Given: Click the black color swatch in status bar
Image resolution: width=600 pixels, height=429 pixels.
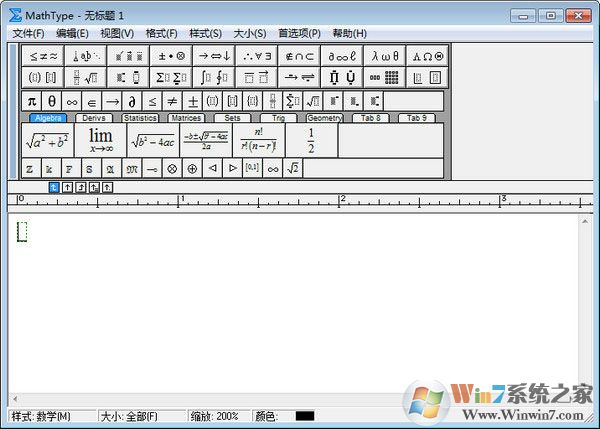Looking at the screenshot, I should click(x=304, y=416).
